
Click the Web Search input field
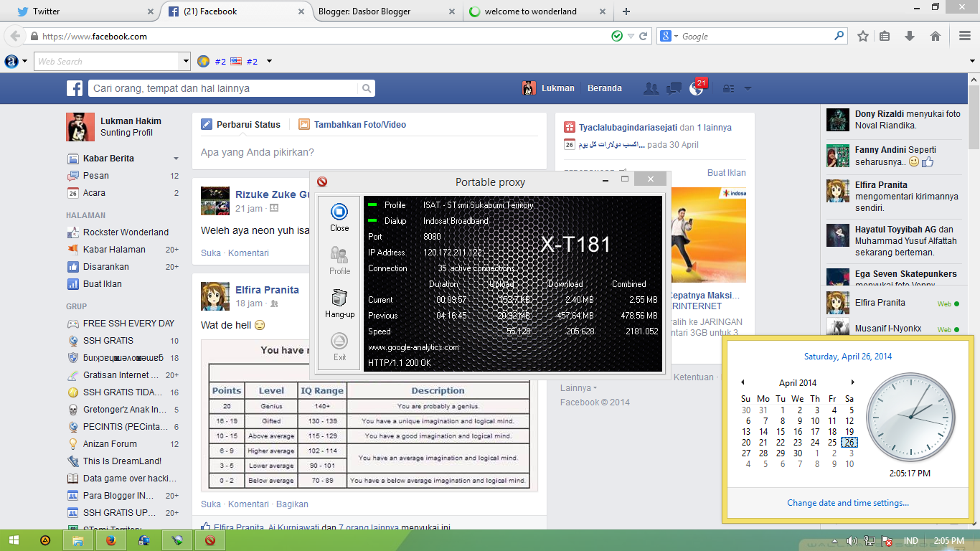coord(107,62)
